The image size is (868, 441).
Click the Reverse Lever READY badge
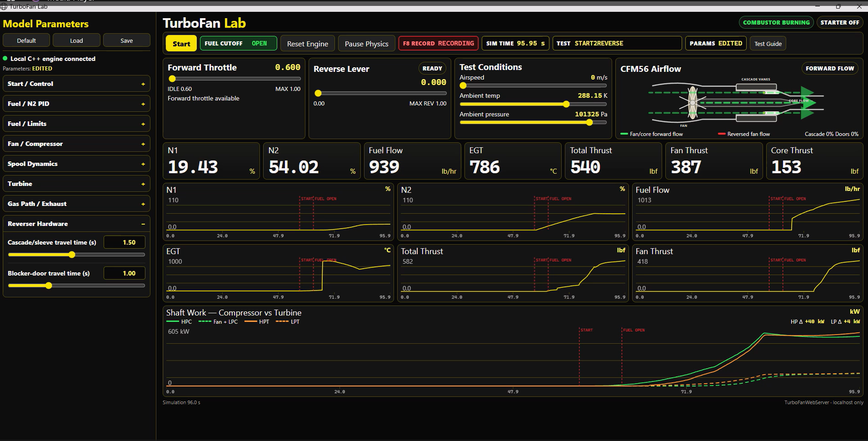432,68
